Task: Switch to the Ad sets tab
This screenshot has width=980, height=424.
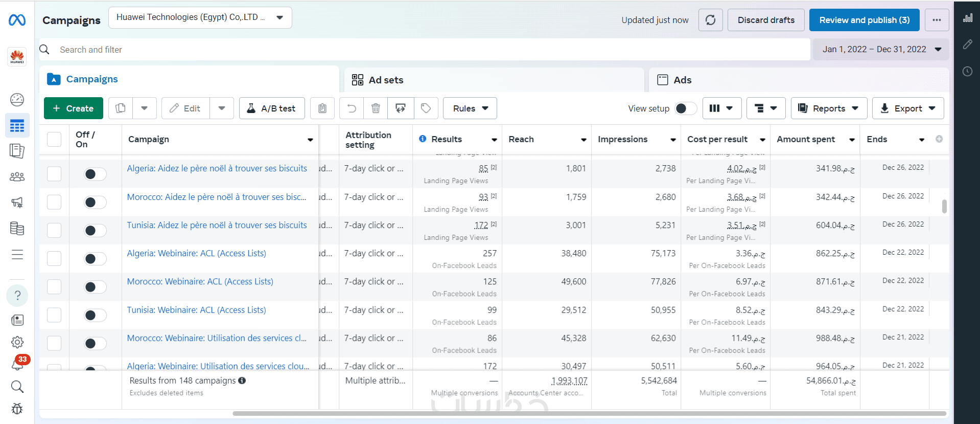Action: point(386,80)
